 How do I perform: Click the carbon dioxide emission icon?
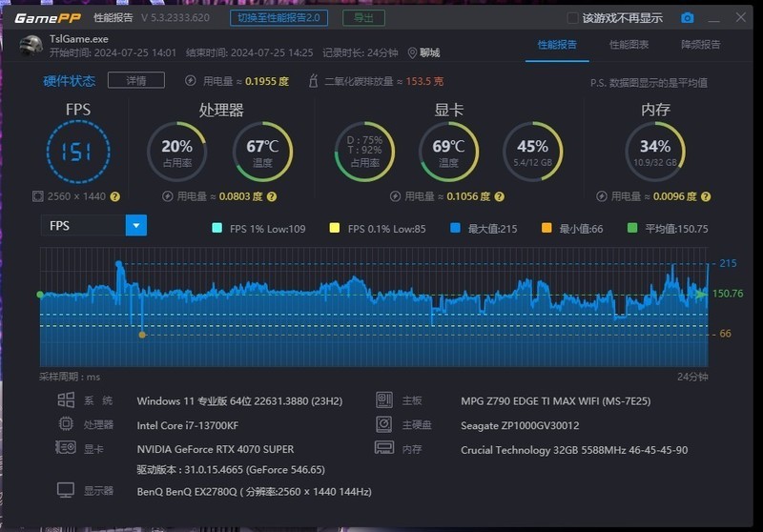314,81
